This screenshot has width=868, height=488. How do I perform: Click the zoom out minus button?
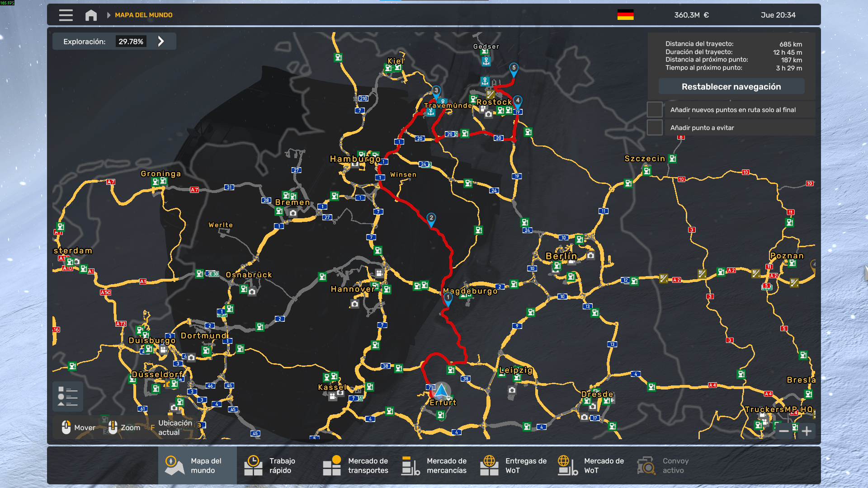coord(784,431)
